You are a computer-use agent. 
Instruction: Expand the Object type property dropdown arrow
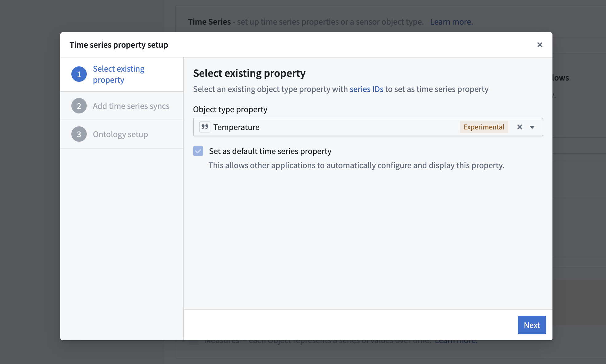(x=532, y=127)
